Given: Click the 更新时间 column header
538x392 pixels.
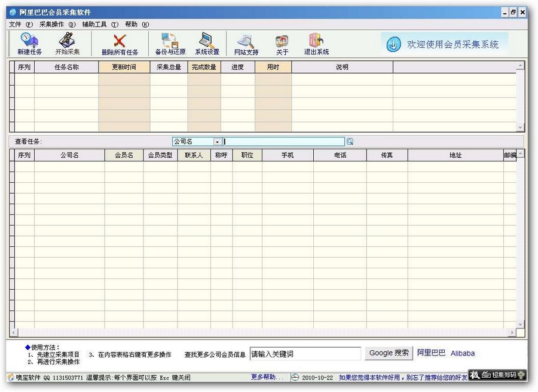Looking at the screenshot, I should 124,67.
